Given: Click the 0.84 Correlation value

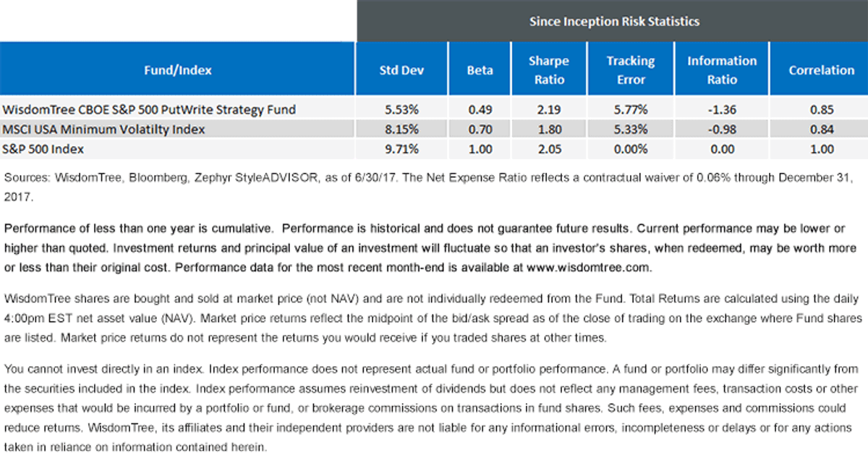Looking at the screenshot, I should [821, 130].
